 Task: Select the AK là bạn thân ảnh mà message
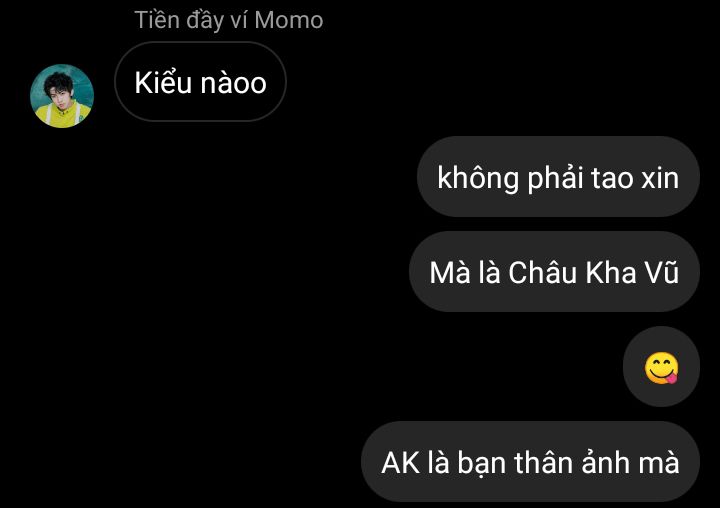(530, 462)
